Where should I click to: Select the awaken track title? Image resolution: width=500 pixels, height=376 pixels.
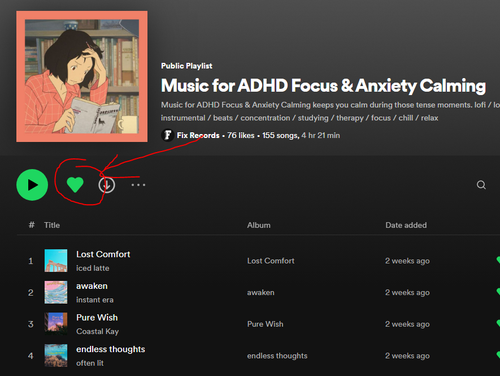(92, 286)
